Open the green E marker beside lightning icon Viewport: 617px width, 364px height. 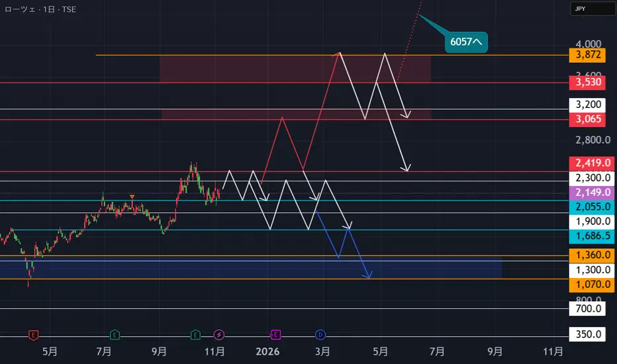[195, 335]
